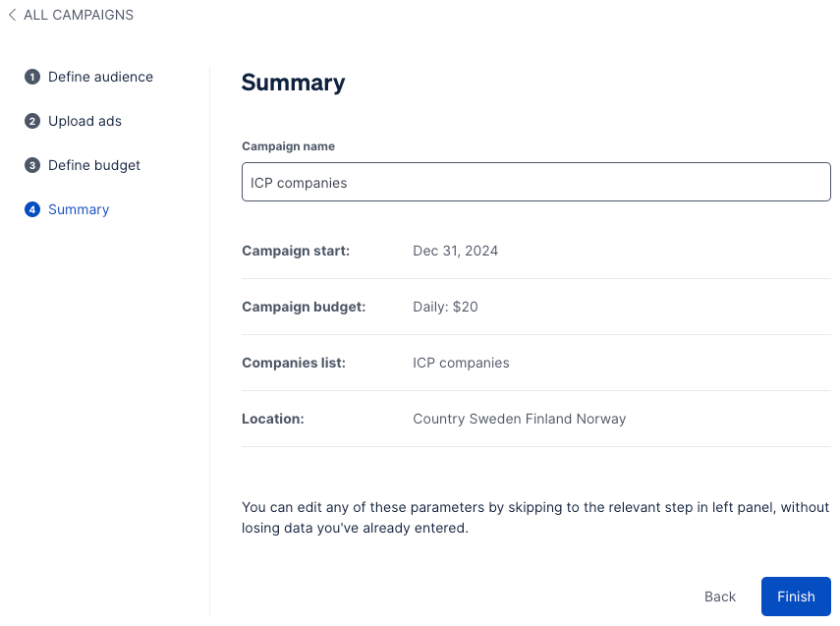Click the step 3 numbered circle icon
Viewport: 840px width, 626px height.
pos(32,165)
